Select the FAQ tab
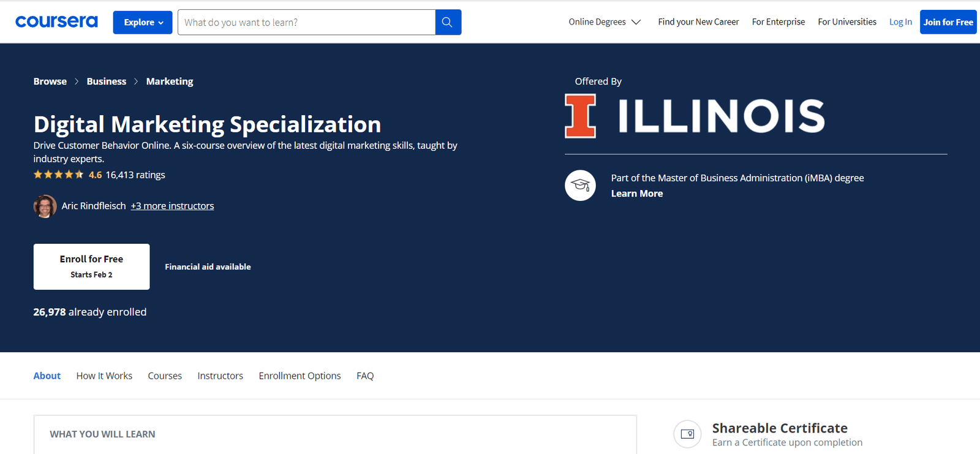 365,376
